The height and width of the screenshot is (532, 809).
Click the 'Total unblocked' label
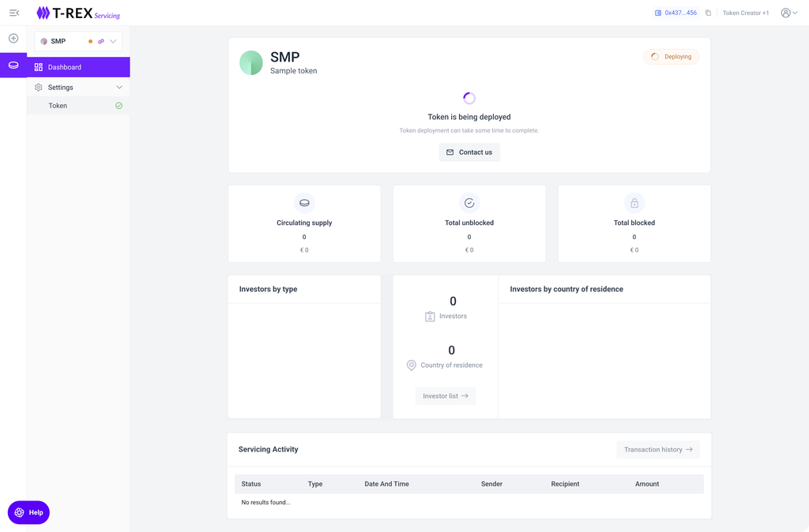[469, 223]
